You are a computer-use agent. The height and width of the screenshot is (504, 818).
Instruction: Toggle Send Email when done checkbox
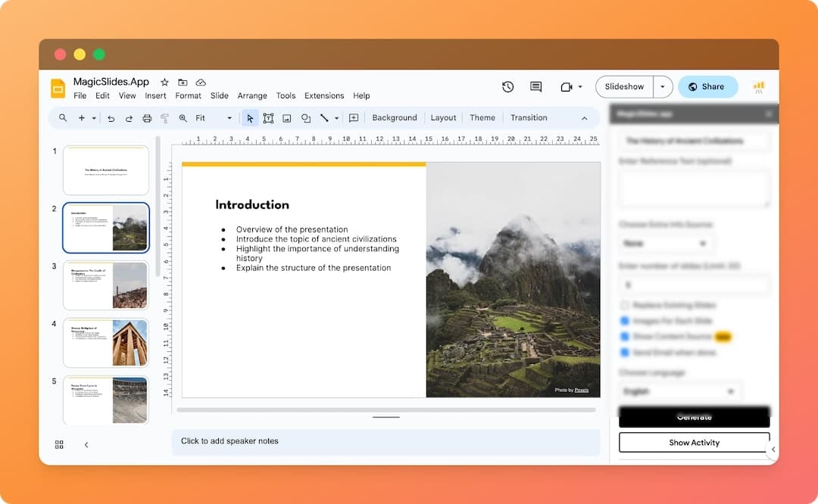click(625, 353)
